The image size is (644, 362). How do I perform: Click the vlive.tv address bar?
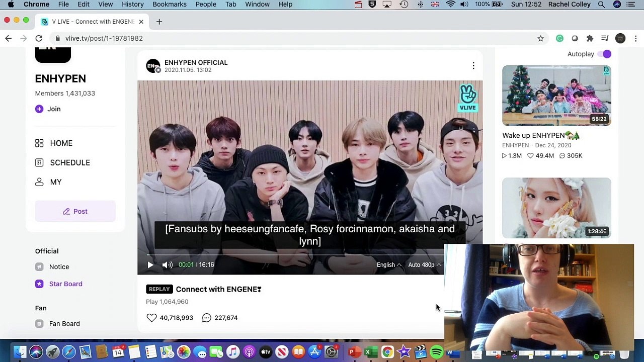coord(292,38)
